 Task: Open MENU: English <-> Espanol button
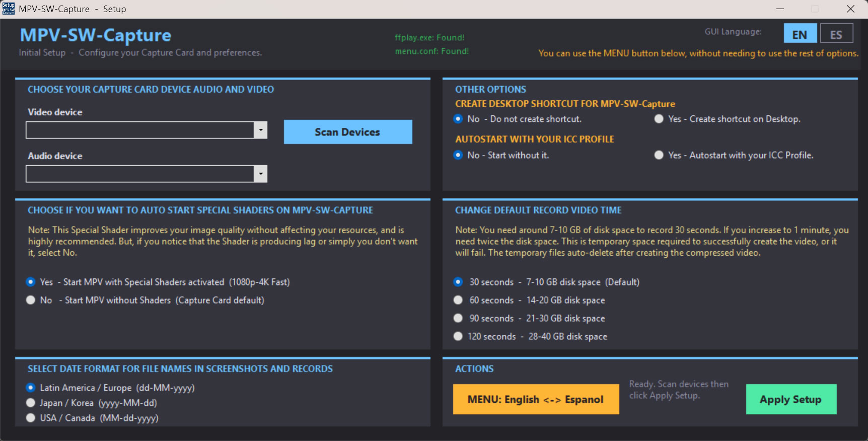click(x=536, y=399)
